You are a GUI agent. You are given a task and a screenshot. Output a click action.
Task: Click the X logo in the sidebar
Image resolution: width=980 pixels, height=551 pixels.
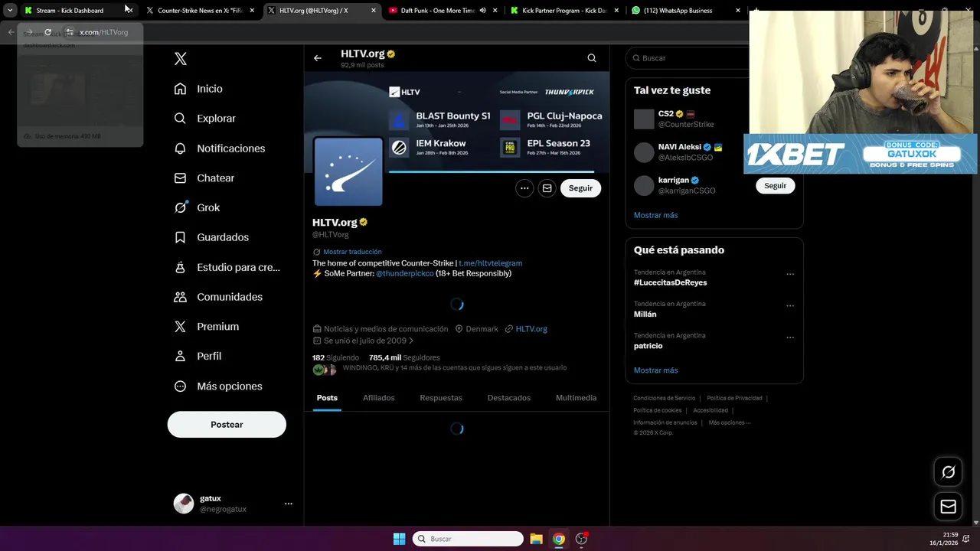181,58
